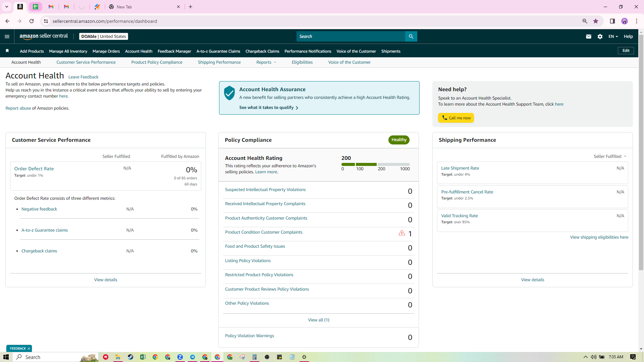Open the Customer Service Performance tab
644x362 pixels.
click(x=86, y=62)
